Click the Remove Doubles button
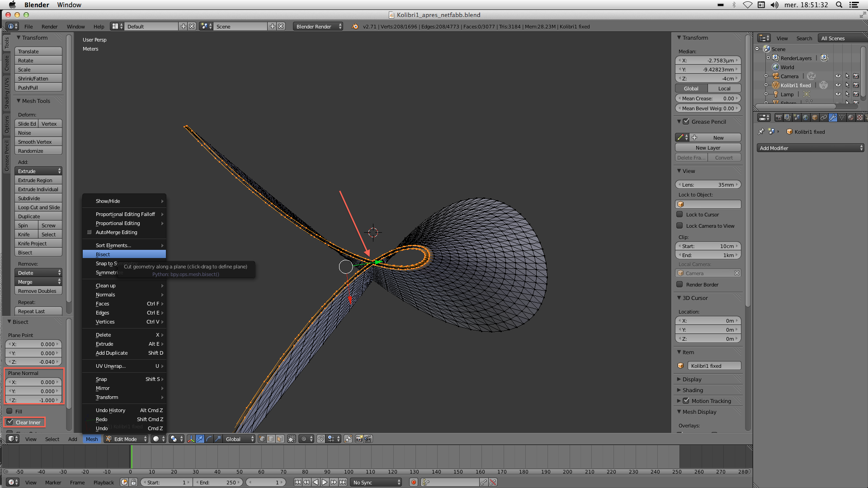Viewport: 868px width, 488px height. pos(38,291)
